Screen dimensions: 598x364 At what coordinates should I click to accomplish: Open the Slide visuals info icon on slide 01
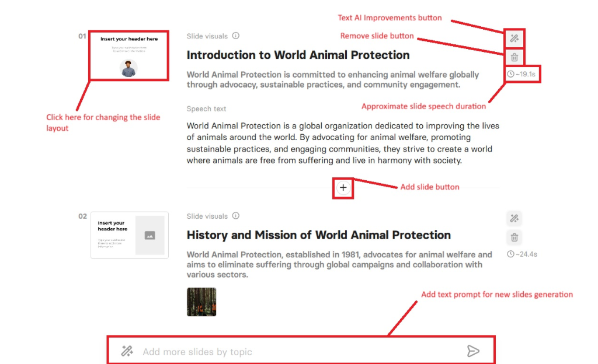(236, 36)
